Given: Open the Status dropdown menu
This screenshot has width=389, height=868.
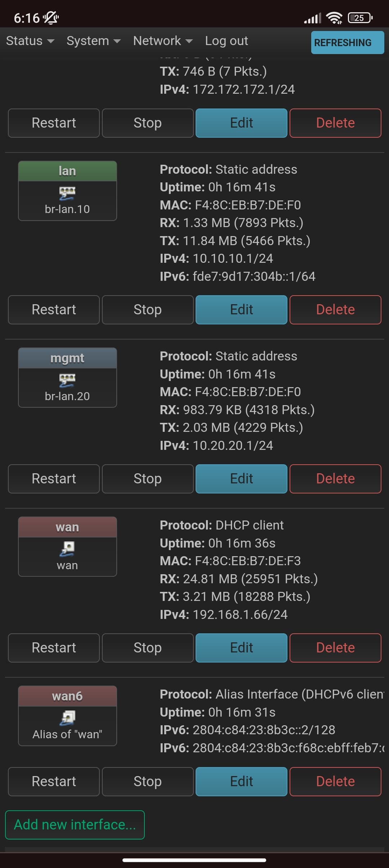Looking at the screenshot, I should (30, 41).
